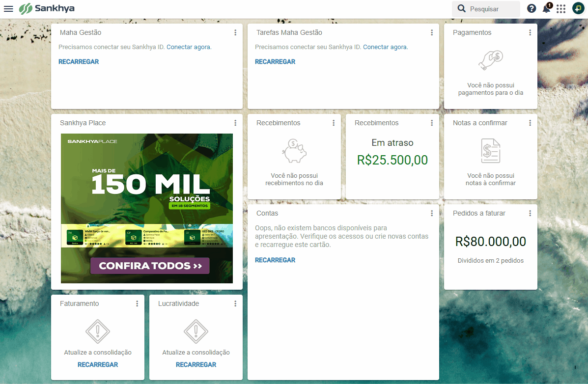Screen dimensions: 588x384
Task: Click the Sankhya logo
Action: click(47, 8)
